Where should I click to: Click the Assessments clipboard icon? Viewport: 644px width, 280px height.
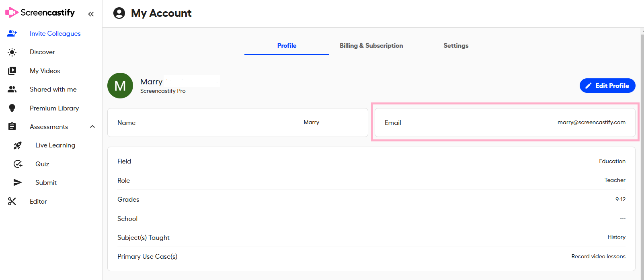pyautogui.click(x=12, y=127)
